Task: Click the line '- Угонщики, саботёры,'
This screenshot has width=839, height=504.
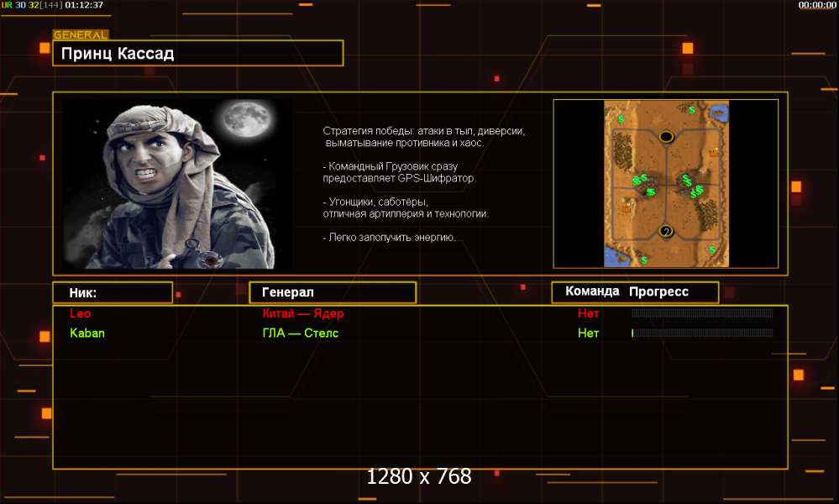Action: tap(375, 202)
